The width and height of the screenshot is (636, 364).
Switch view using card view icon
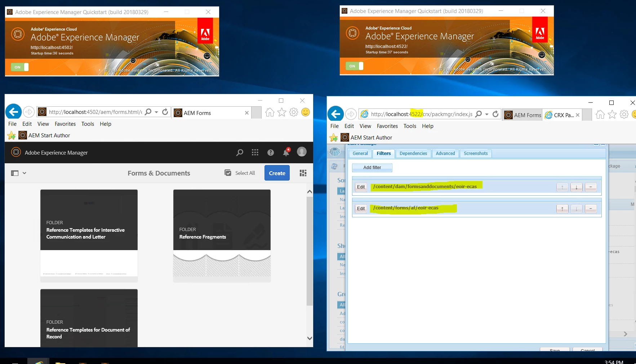point(303,173)
